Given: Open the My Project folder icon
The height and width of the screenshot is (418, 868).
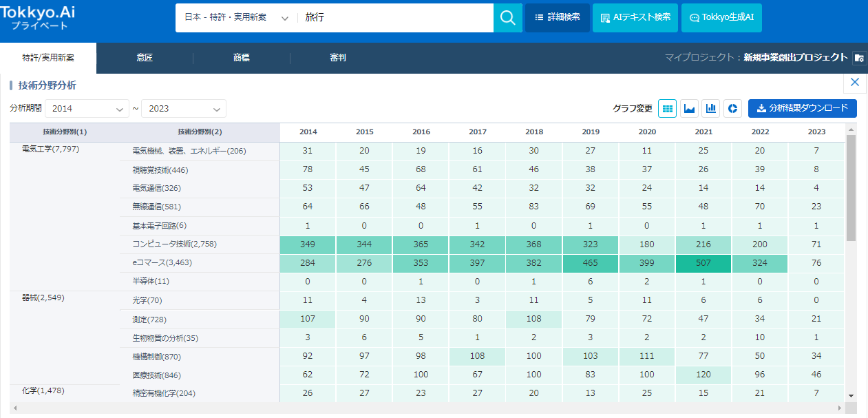Looking at the screenshot, I should (x=859, y=58).
